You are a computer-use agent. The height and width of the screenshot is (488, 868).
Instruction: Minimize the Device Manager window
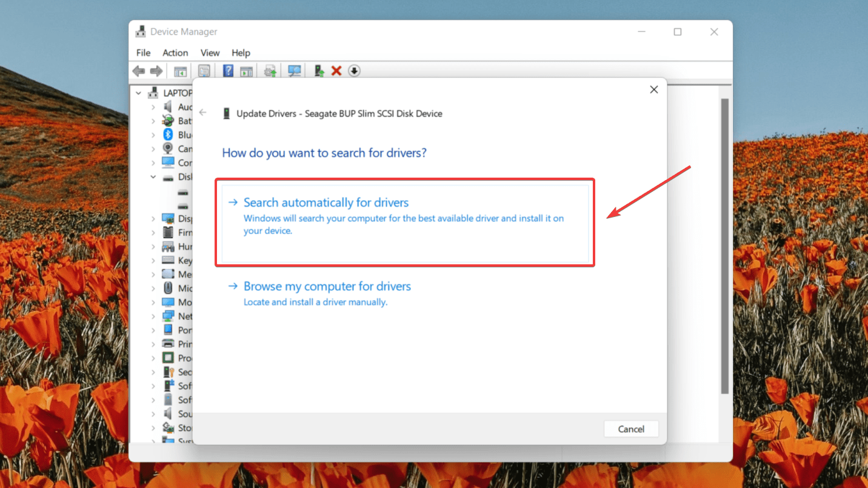(x=641, y=32)
